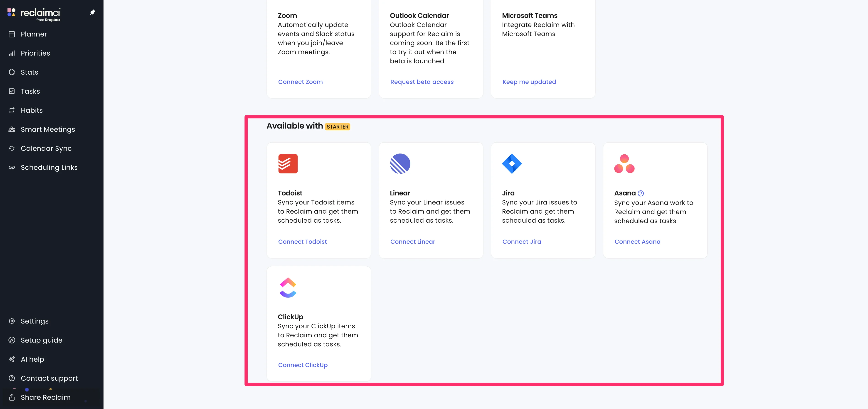The width and height of the screenshot is (868, 409).
Task: Click the Reclaim.ai logo
Action: click(34, 14)
